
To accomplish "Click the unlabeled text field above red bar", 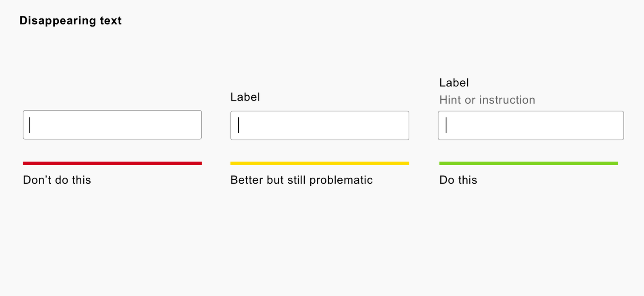I will [112, 125].
